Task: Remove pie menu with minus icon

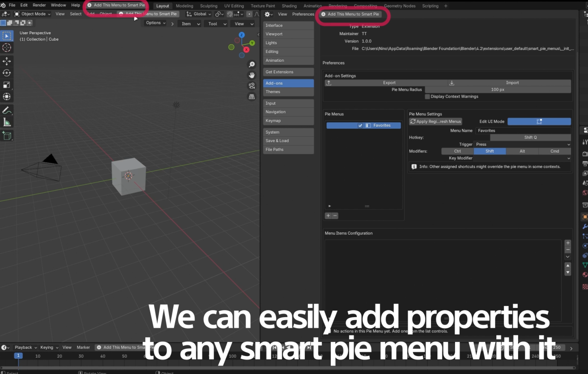Action: tap(335, 216)
